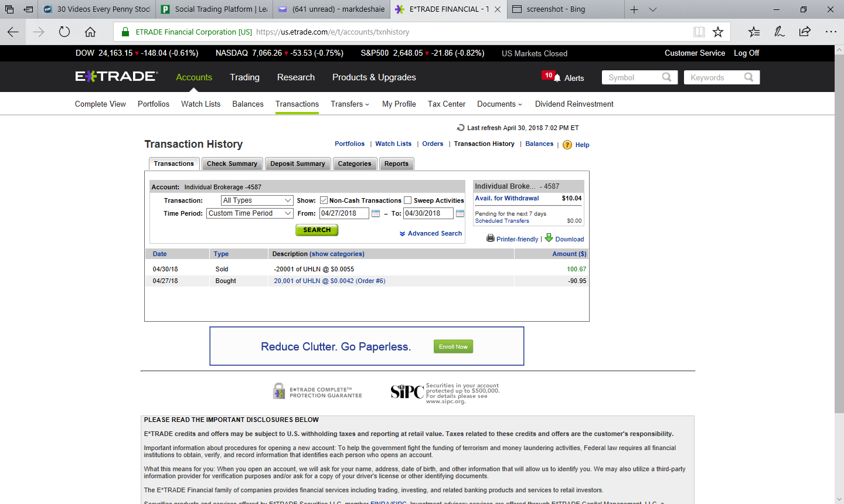Check the Sweep Activities checkbox
Screen dimensions: 844x504
tap(408, 200)
